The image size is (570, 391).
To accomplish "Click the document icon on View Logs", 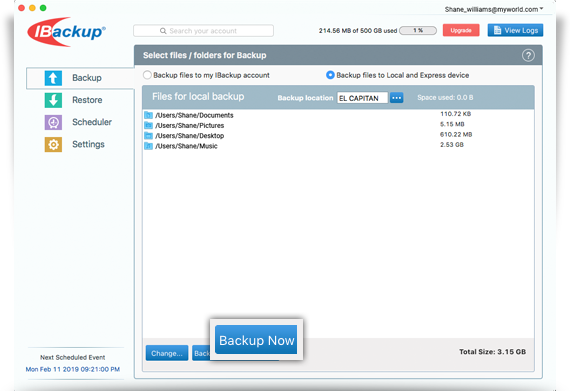I will click(x=497, y=30).
